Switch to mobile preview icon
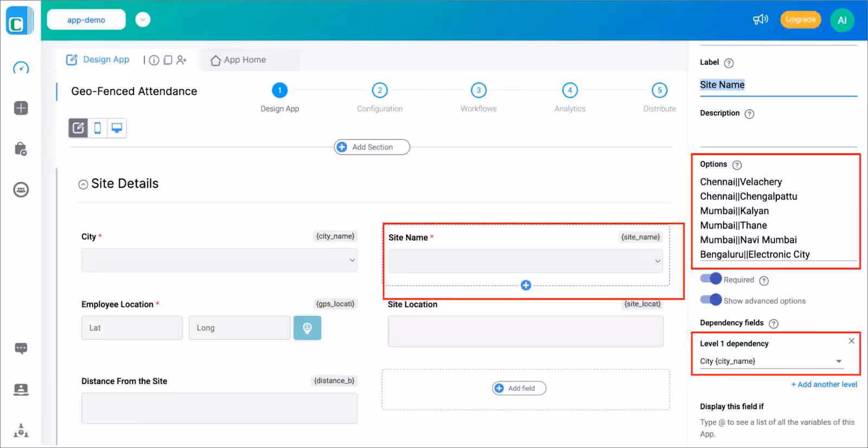Screen dimensions: 868x448 (x=98, y=128)
